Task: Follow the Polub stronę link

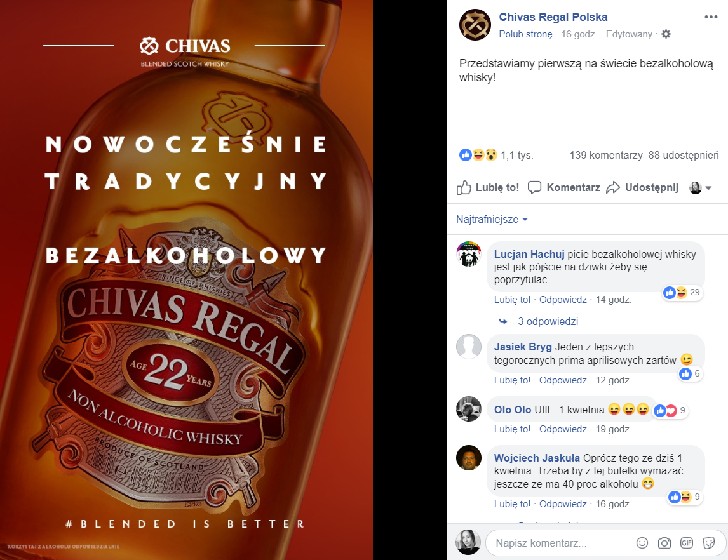Action: click(525, 34)
